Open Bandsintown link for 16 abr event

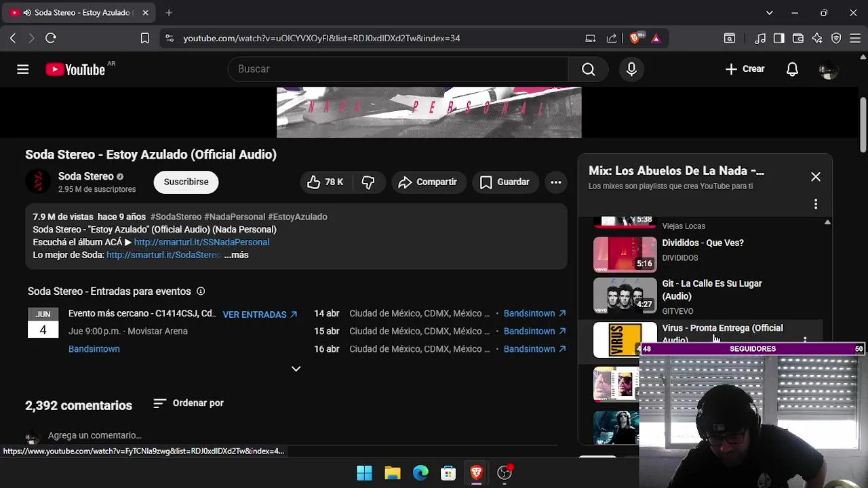click(x=534, y=349)
